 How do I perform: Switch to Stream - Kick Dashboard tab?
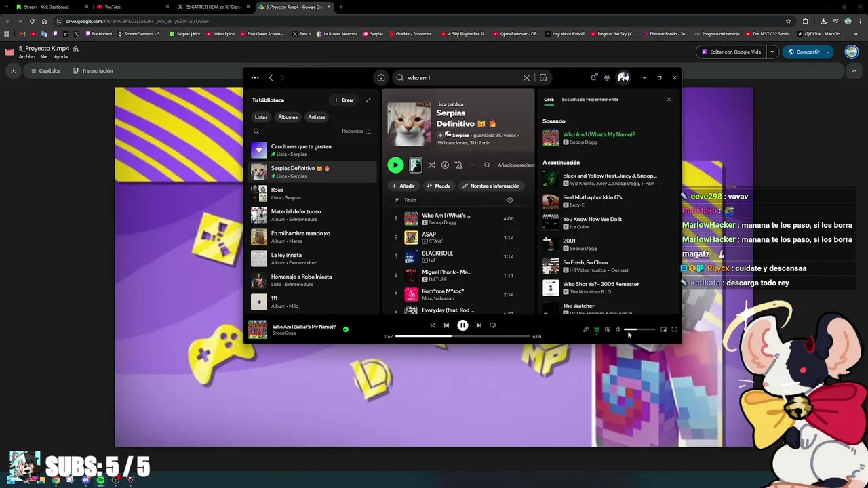tap(51, 7)
